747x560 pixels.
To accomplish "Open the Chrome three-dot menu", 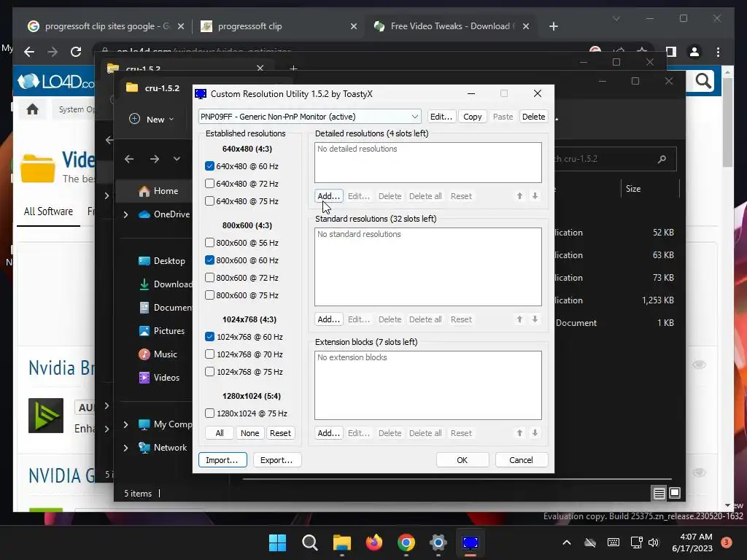I will 718,52.
